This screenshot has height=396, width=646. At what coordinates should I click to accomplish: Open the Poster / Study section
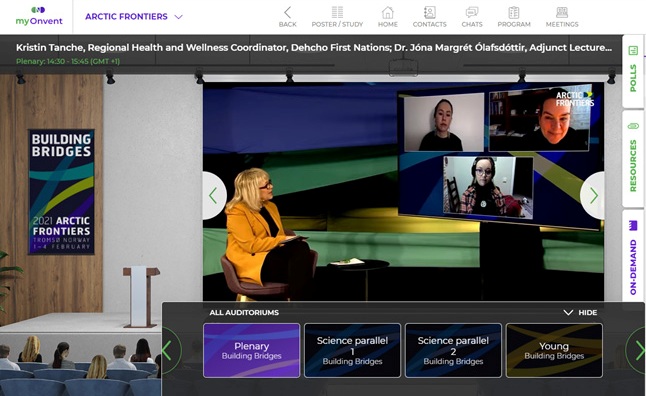pos(337,17)
